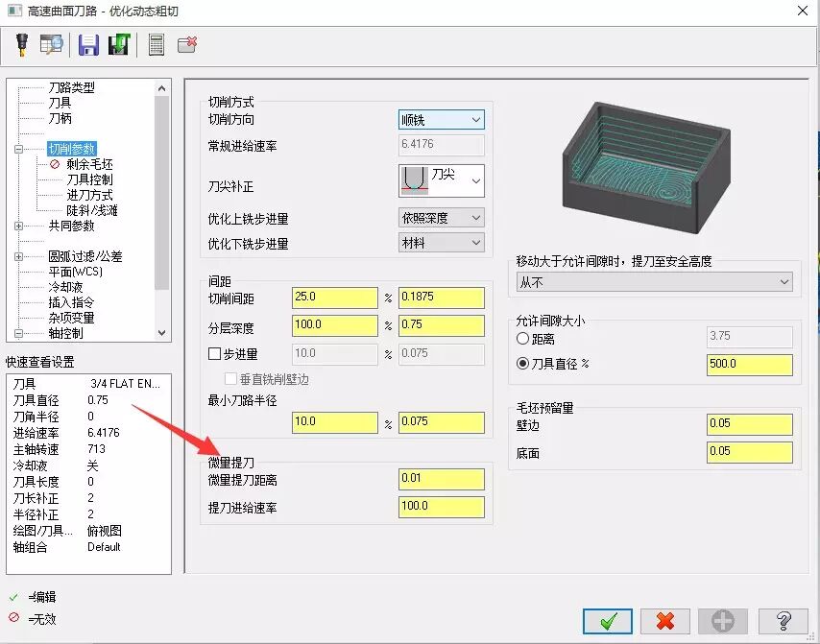Toggle the 垂直铣削壁边 checkbox
The image size is (820, 644).
pyautogui.click(x=230, y=378)
